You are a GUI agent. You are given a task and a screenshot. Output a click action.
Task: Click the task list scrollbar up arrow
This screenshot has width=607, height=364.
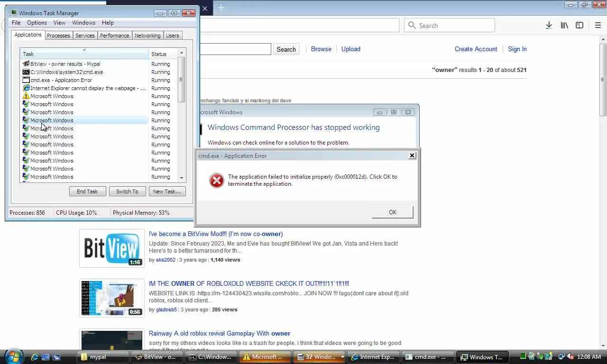point(181,52)
